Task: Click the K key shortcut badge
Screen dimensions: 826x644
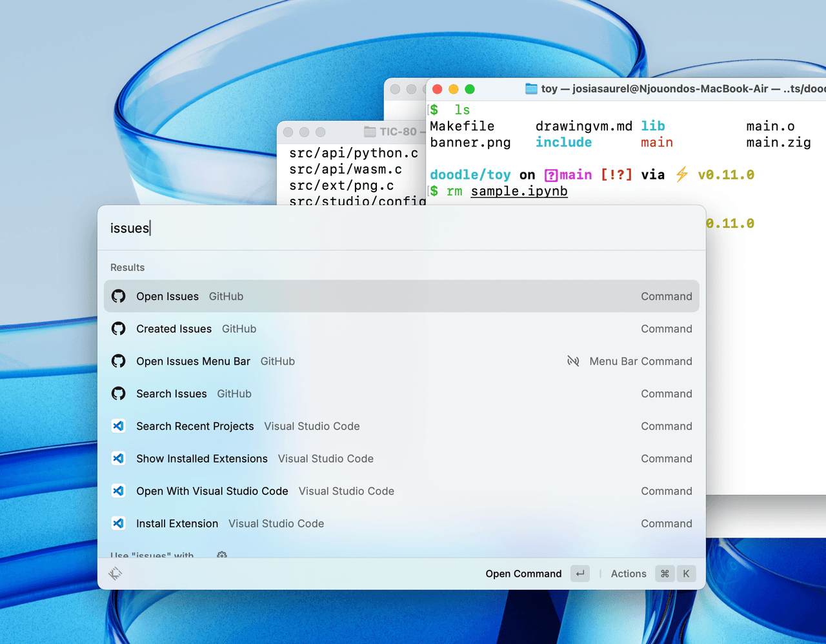Action: tap(686, 574)
